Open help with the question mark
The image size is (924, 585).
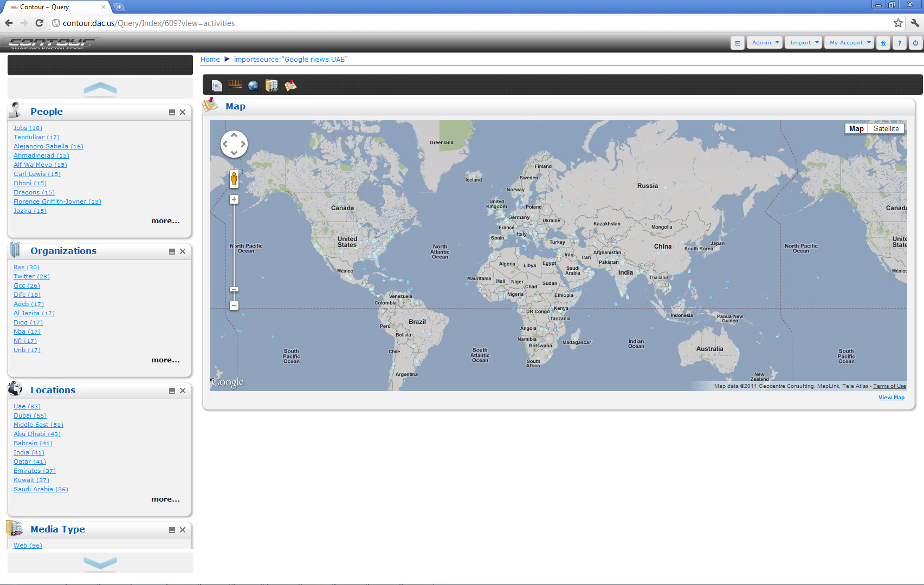tap(900, 43)
